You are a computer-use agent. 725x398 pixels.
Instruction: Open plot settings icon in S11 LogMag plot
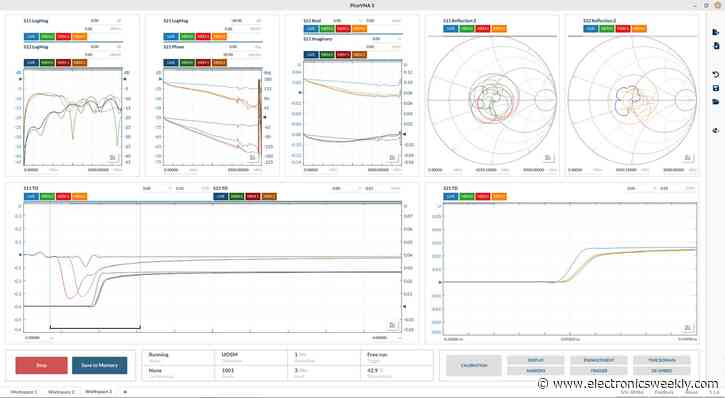113,158
